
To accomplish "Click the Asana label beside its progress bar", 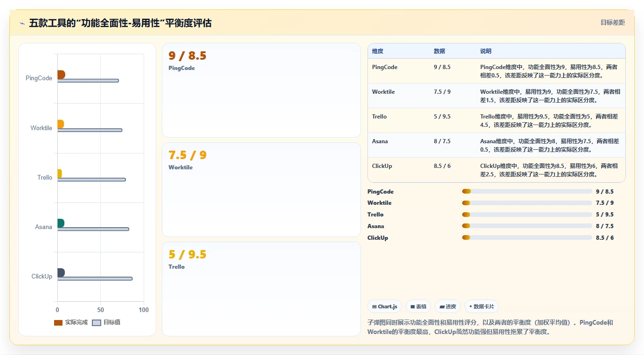I will pyautogui.click(x=376, y=226).
